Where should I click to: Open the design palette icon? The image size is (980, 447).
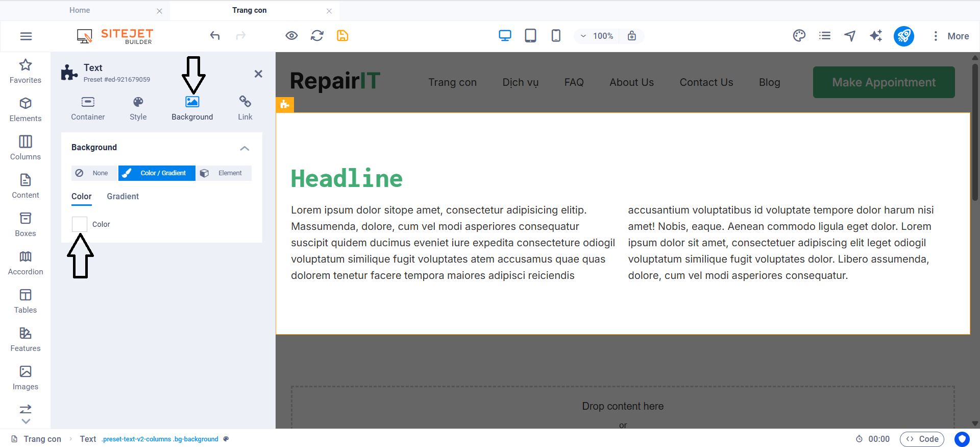(799, 36)
